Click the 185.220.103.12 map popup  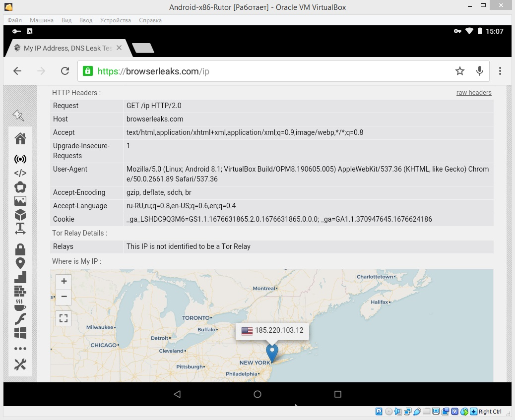272,330
